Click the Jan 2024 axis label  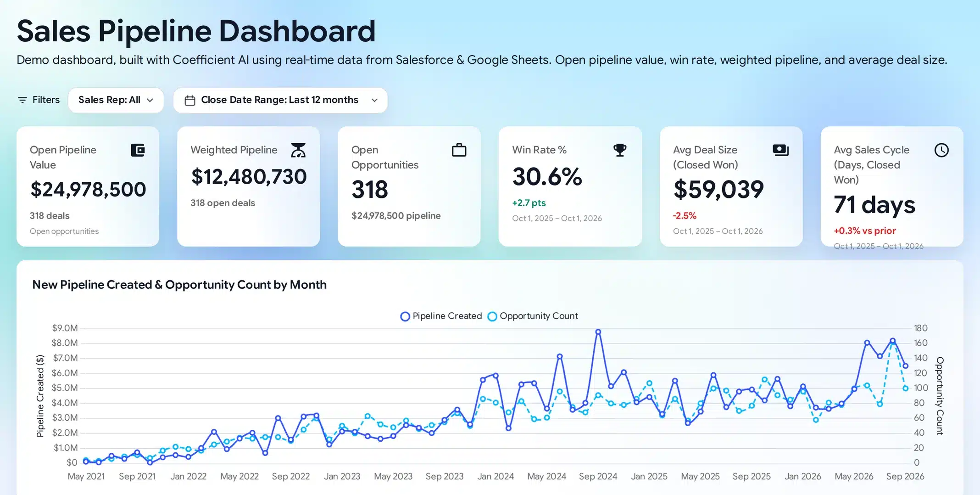tap(496, 477)
